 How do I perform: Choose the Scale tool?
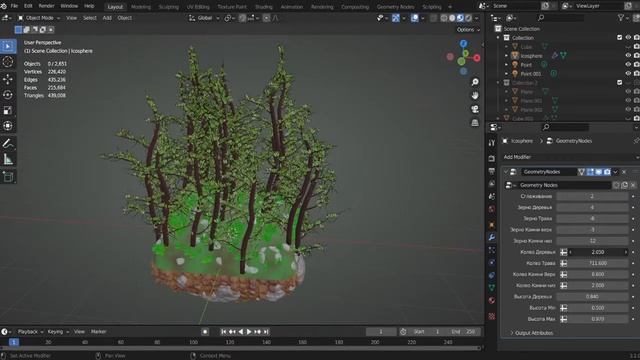tap(8, 110)
